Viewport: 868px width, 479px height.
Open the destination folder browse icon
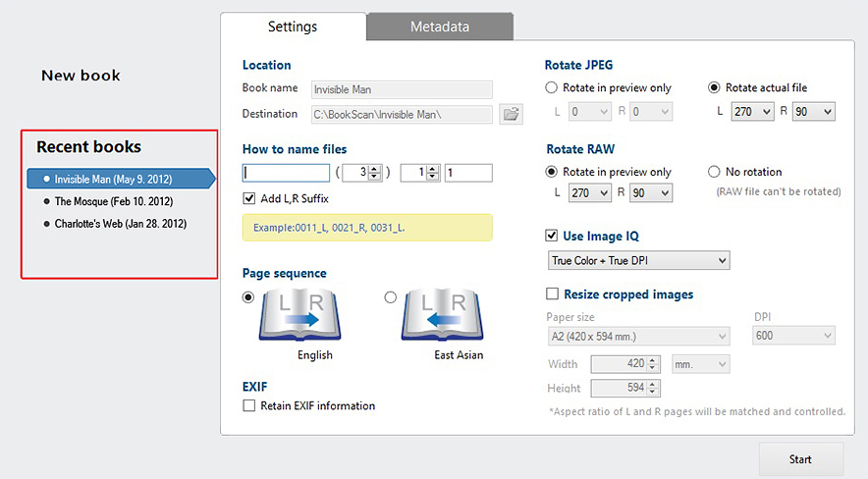[511, 115]
